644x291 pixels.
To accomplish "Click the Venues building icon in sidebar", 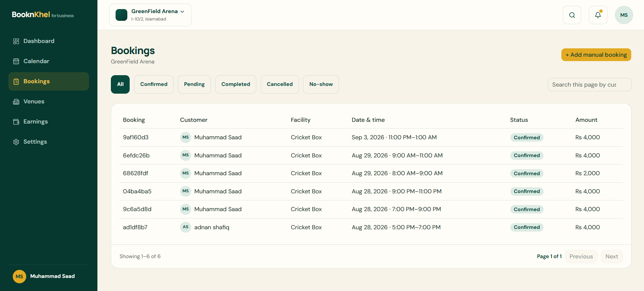I will 16,102.
